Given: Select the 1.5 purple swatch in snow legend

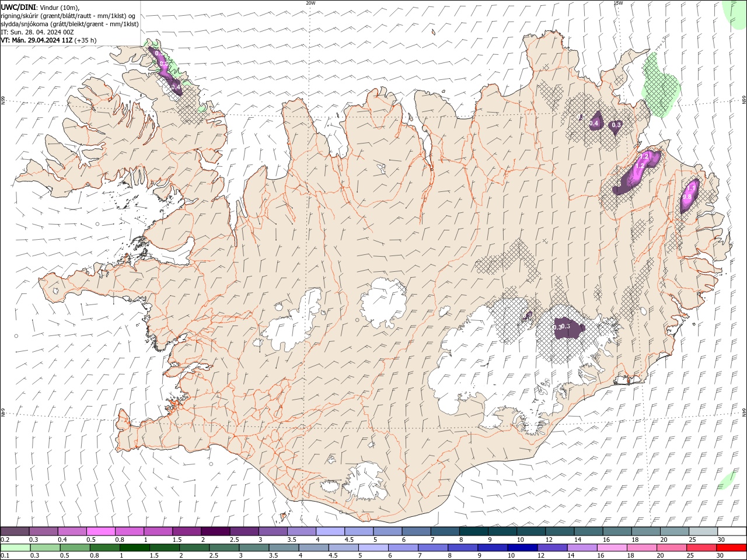Looking at the screenshot, I should coord(187,531).
